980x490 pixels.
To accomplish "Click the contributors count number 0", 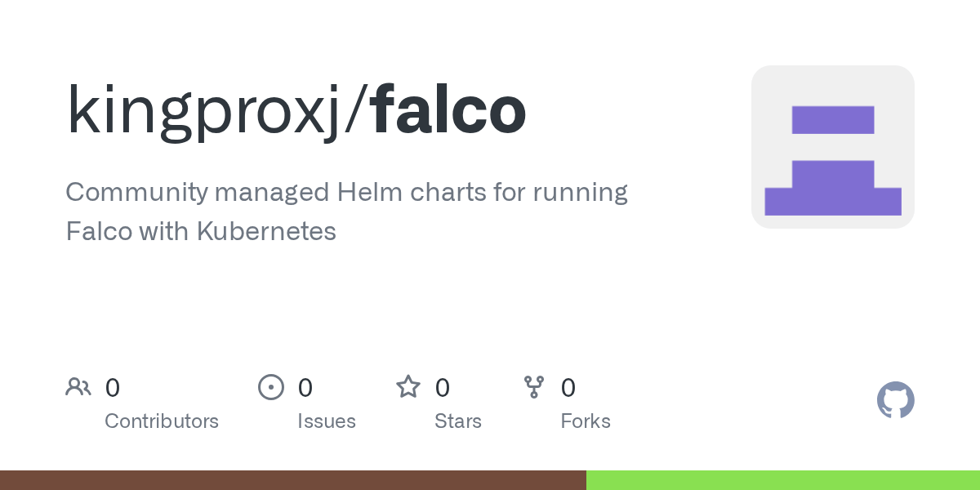I will [113, 387].
